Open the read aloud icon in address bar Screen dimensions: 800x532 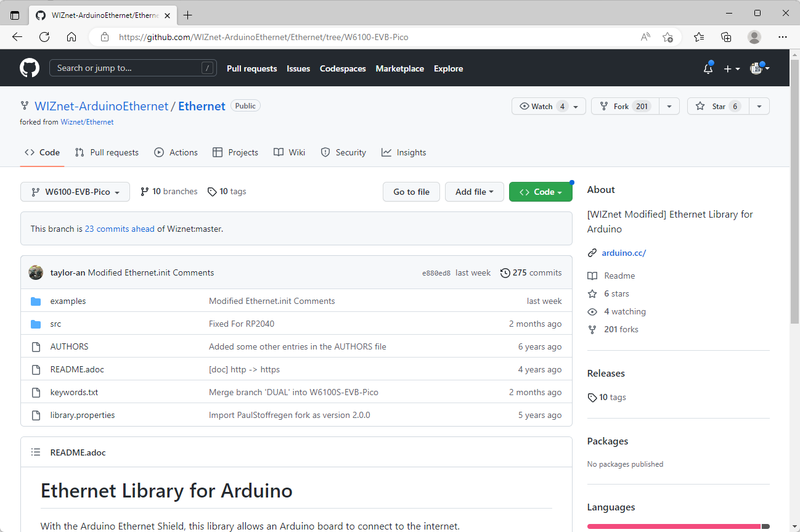(645, 37)
